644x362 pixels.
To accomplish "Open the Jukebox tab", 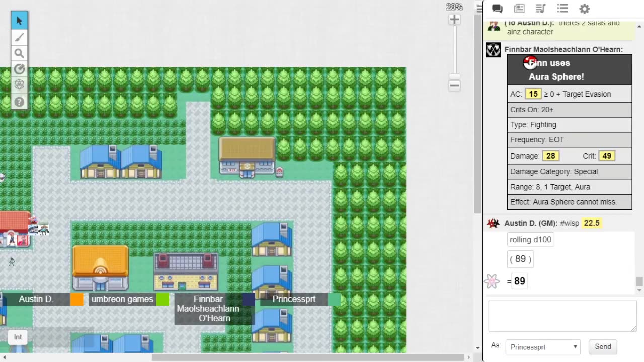I will click(541, 9).
